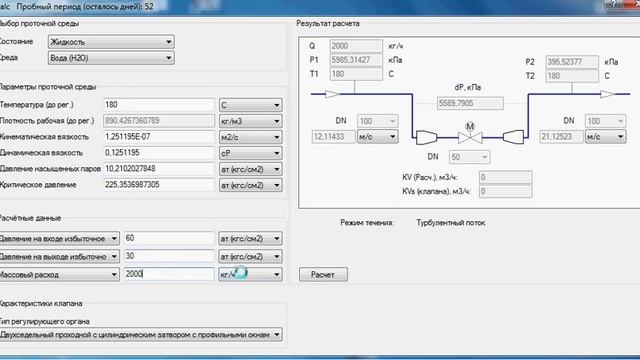This screenshot has width=640, height=360.
Task: Click the inlet reducer symbol in diagram
Action: point(427,138)
